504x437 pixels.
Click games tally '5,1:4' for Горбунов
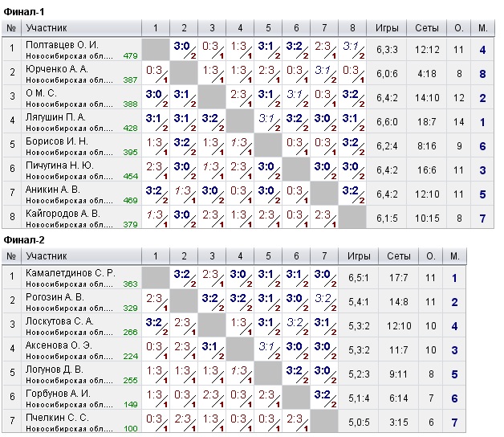click(x=359, y=398)
